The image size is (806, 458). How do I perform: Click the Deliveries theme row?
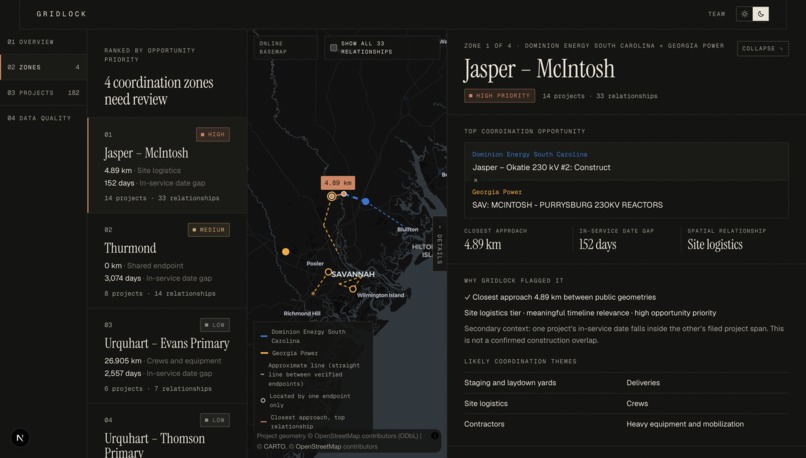[643, 382]
